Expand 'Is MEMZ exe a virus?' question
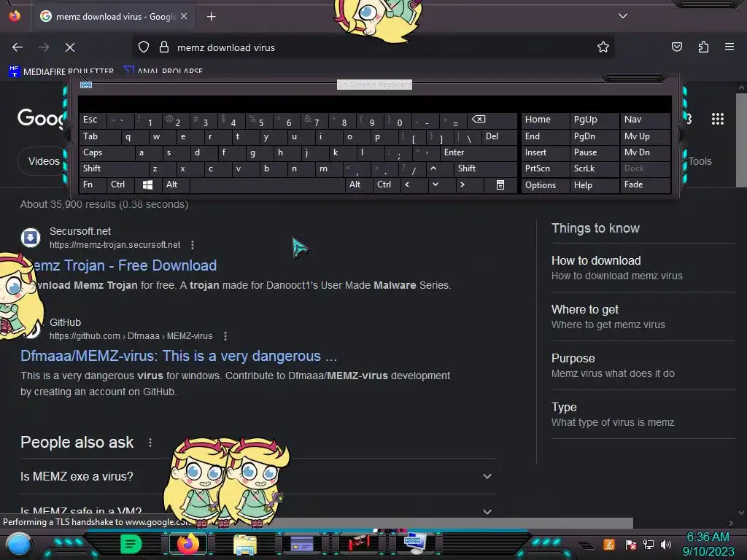747x560 pixels. click(258, 476)
